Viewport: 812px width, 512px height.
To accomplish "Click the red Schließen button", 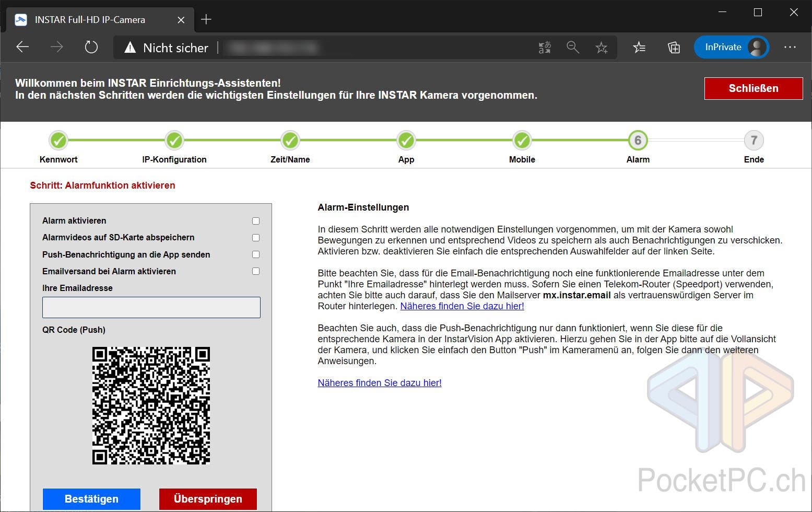I will click(x=754, y=88).
